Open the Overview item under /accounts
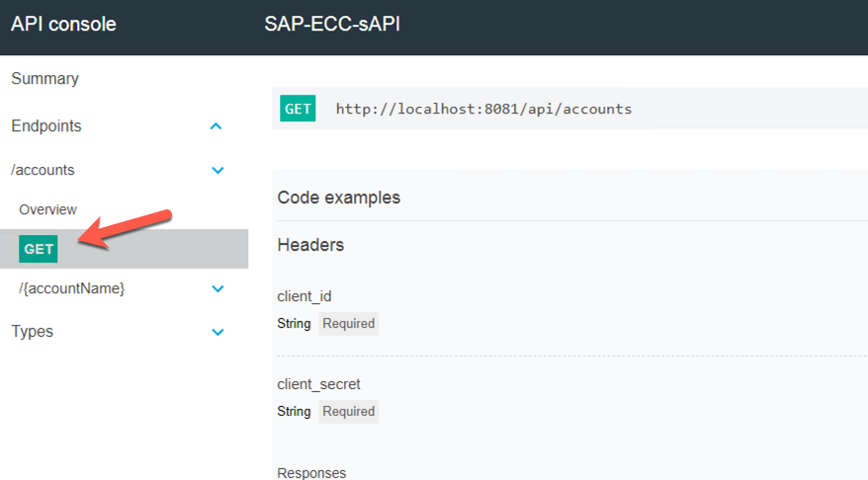868x480 pixels. 47,209
